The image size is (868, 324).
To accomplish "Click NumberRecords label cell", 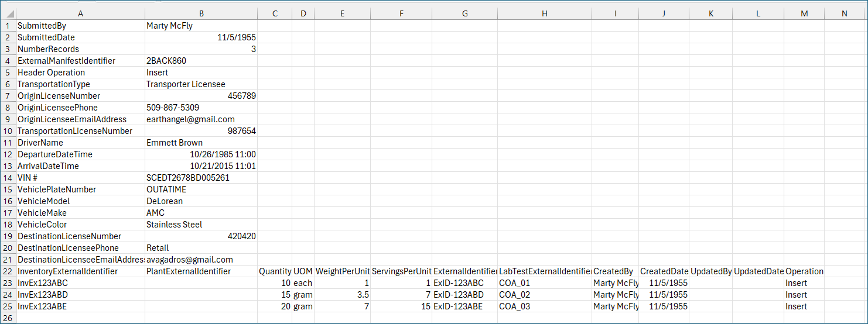I will tap(80, 49).
